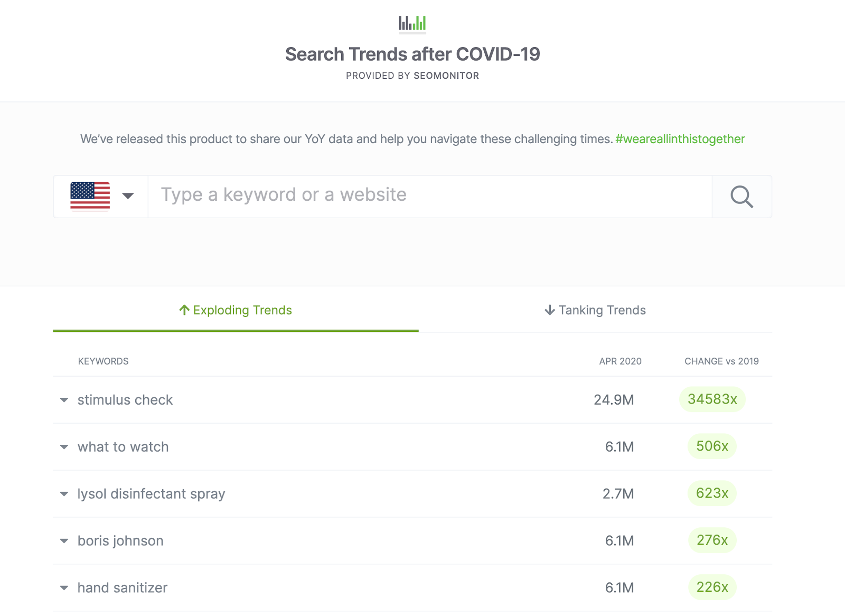The height and width of the screenshot is (616, 845).
Task: Click the 34583x change badge
Action: [x=712, y=399]
